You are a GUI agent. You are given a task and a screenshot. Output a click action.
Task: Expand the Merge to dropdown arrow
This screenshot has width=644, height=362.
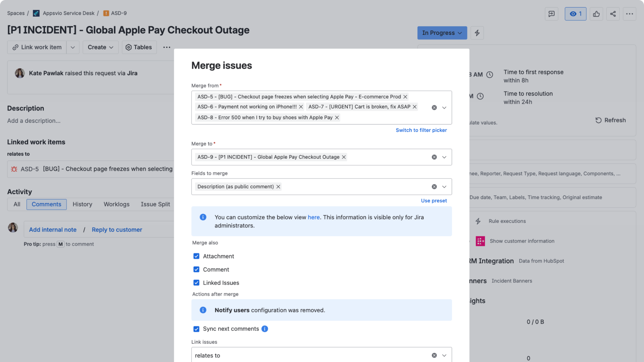click(444, 157)
